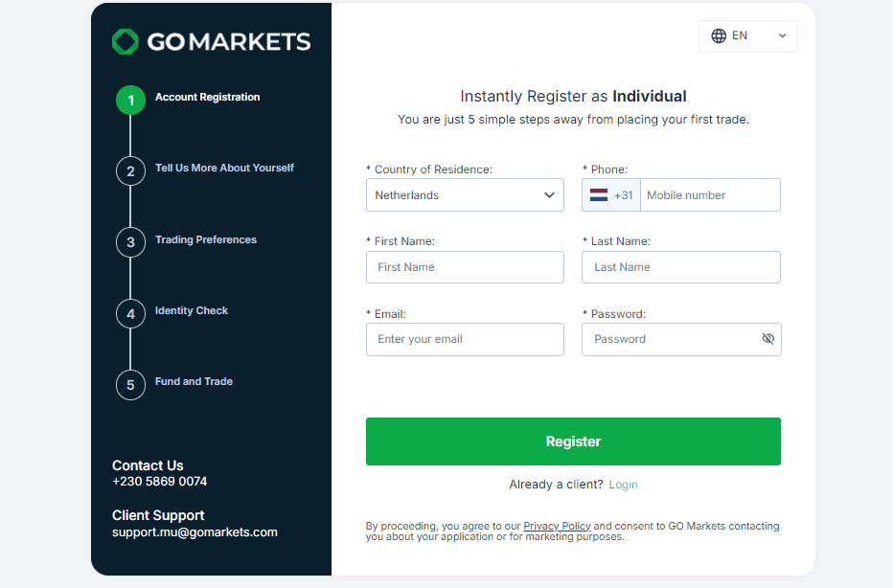This screenshot has width=893, height=588.
Task: Click step 3 Trading Preferences circle
Action: 130,242
